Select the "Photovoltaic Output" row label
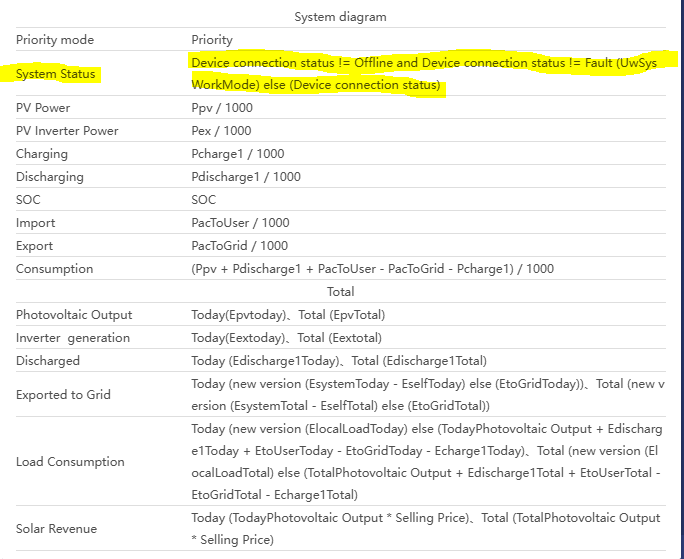Image resolution: width=684 pixels, height=559 pixels. pos(74,315)
